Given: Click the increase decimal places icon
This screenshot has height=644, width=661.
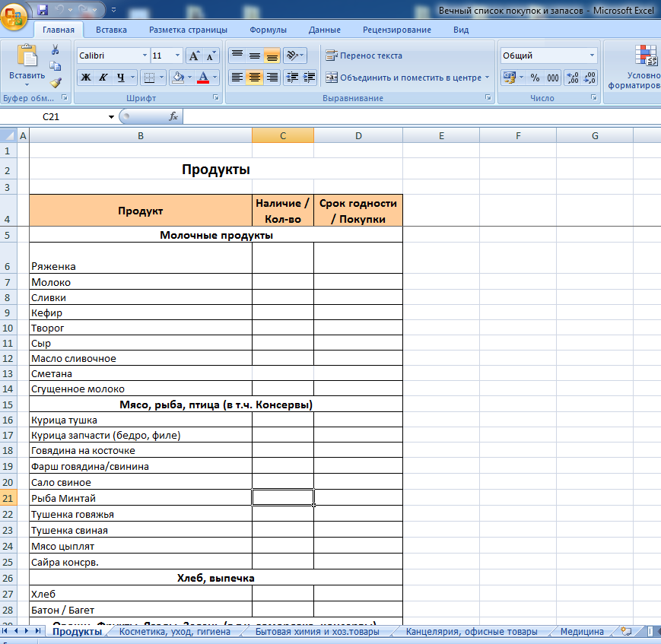Looking at the screenshot, I should 573,78.
